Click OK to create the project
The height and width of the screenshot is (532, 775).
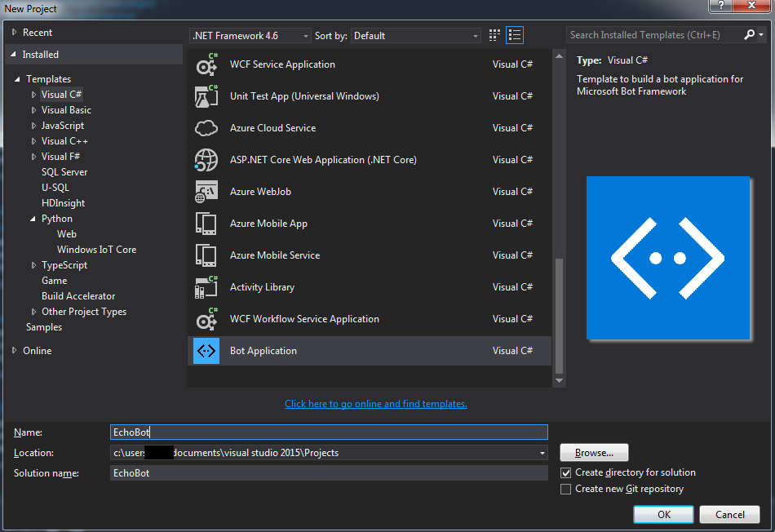pyautogui.click(x=664, y=514)
